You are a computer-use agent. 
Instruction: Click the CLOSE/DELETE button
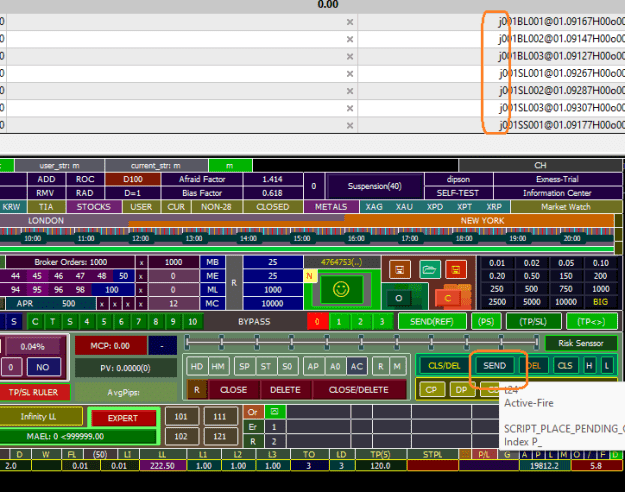click(358, 390)
